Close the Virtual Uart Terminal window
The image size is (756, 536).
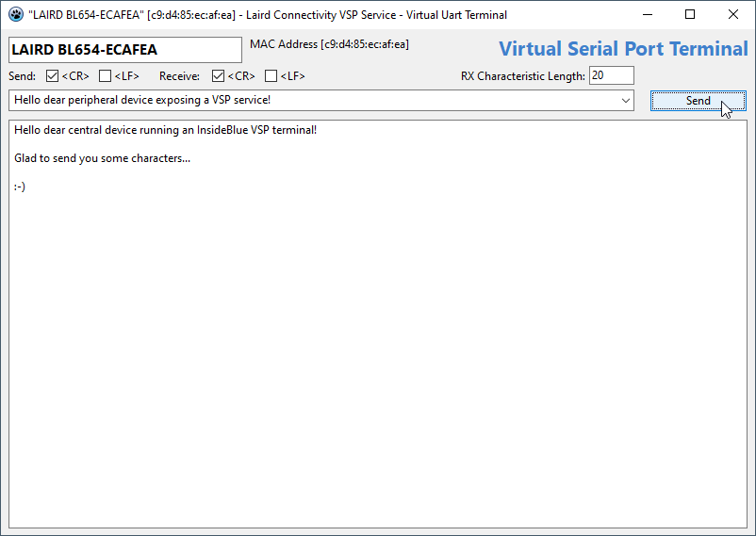(732, 14)
